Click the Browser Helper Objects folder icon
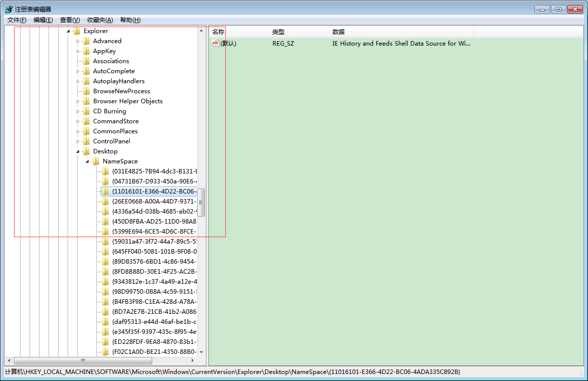The width and height of the screenshot is (588, 381). pos(86,101)
